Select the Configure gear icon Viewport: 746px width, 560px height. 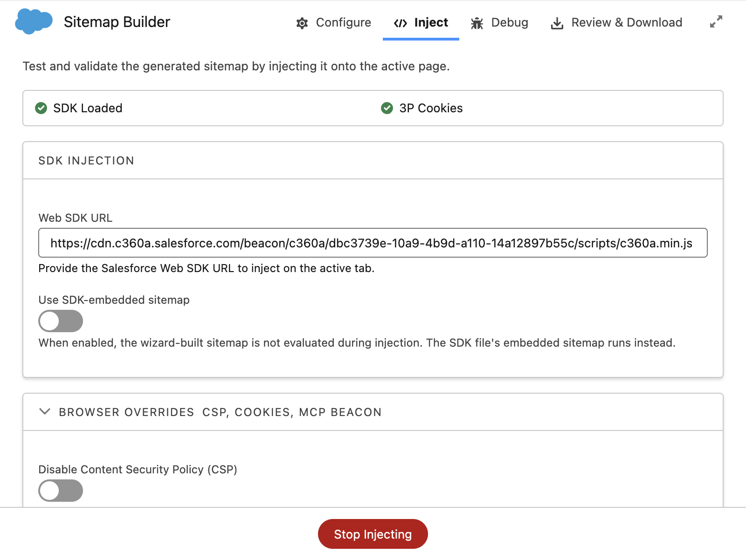302,22
